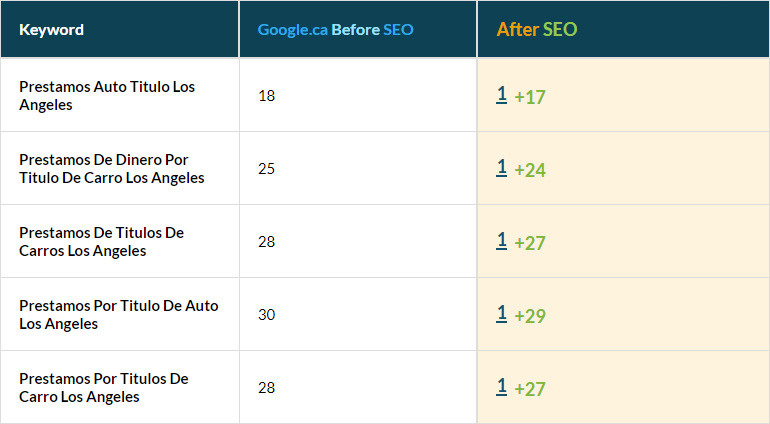
Task: Click the +24 rank change value
Action: (530, 170)
